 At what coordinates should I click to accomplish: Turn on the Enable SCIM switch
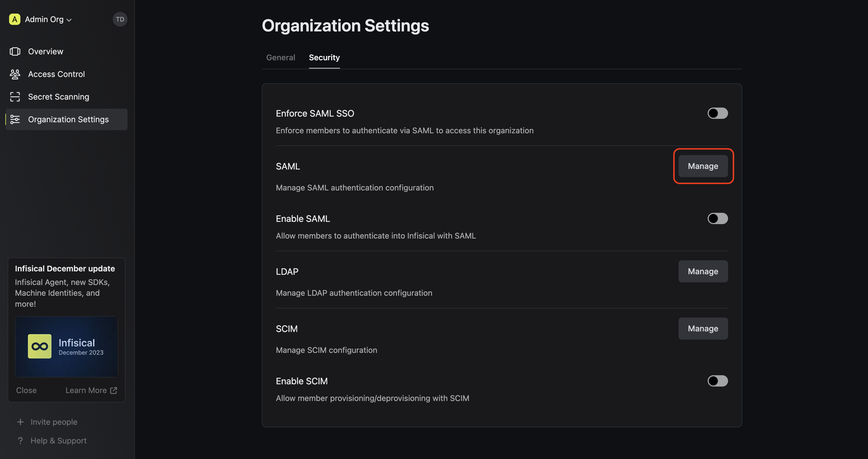(717, 381)
